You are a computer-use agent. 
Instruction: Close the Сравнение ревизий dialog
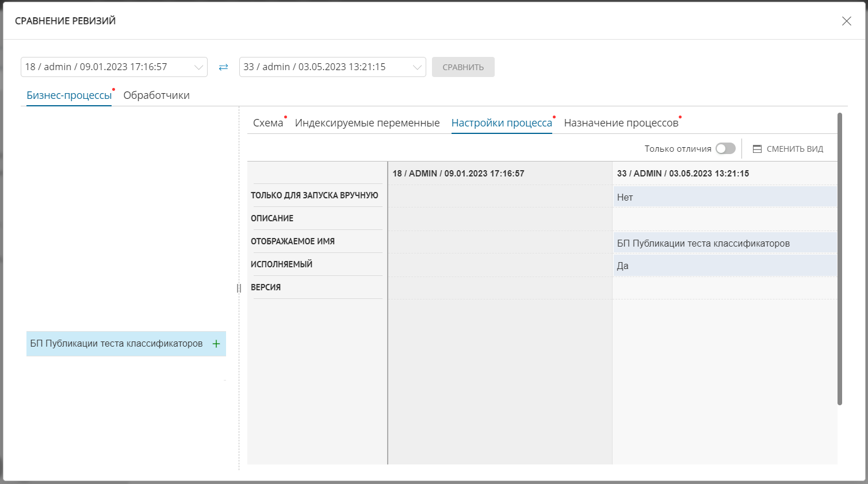[846, 21]
